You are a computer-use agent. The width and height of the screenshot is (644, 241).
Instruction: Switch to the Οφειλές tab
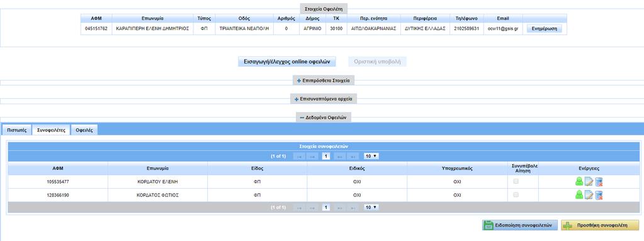(x=84, y=130)
